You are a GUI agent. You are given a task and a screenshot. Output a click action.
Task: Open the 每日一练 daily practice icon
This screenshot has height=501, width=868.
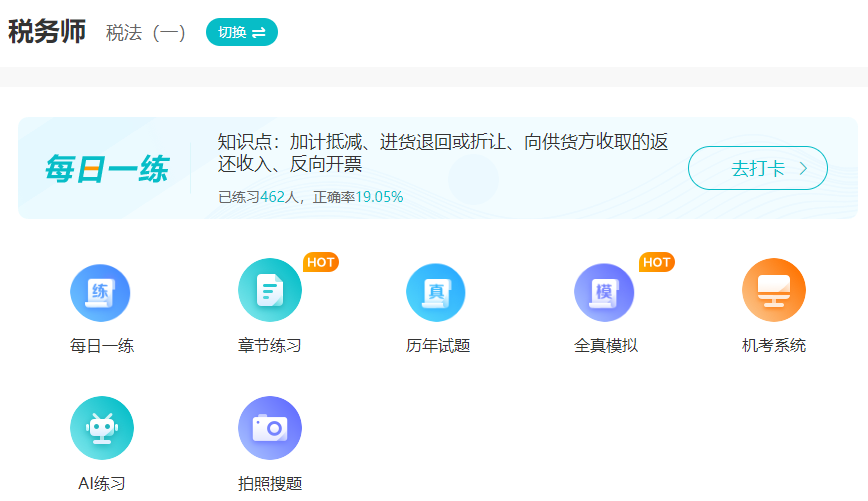click(101, 291)
